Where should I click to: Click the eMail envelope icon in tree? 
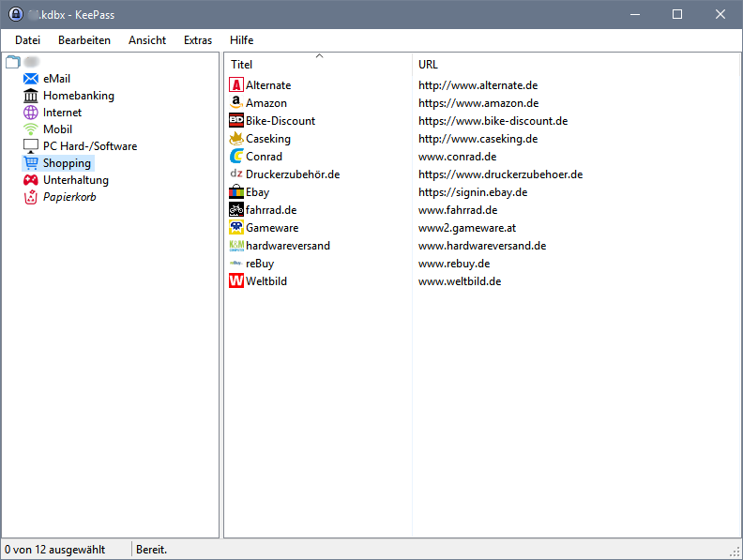[31, 79]
